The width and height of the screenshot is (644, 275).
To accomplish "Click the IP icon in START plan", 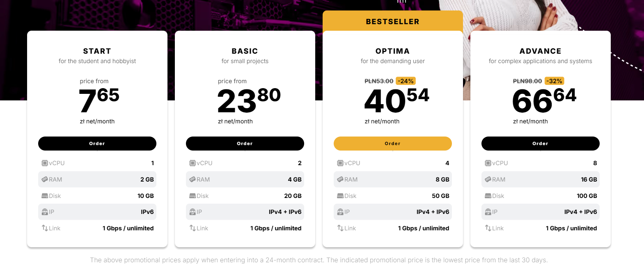I will (45, 212).
